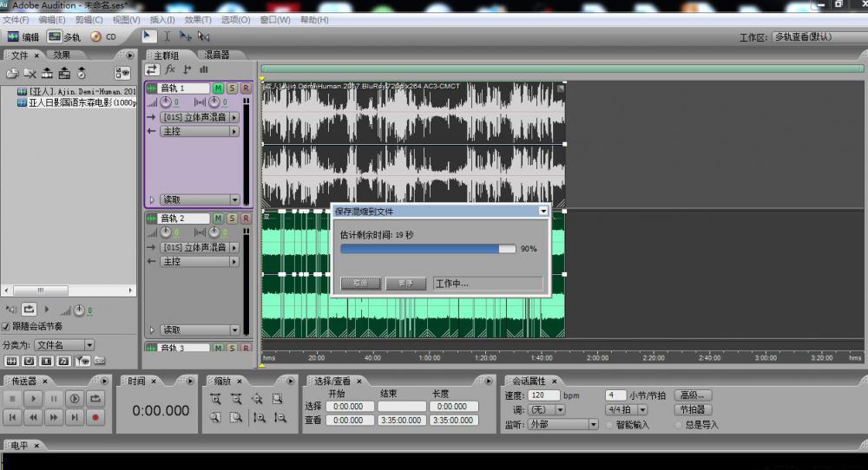Open the Key dropdown in Session Properties
The width and height of the screenshot is (868, 470).
click(546, 409)
